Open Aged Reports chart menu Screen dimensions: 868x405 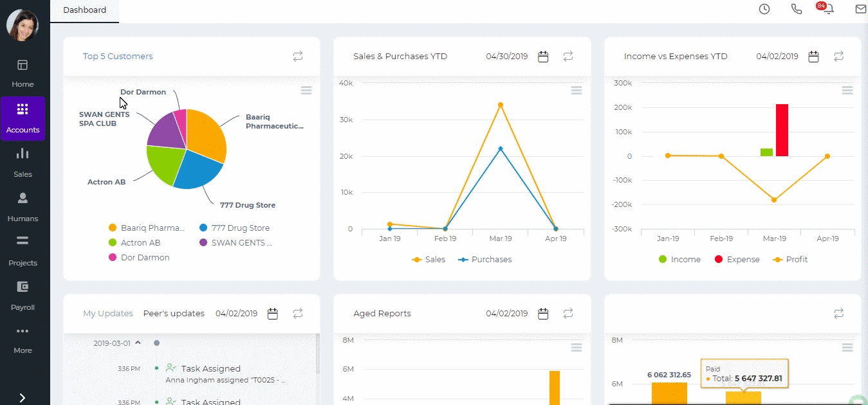tap(577, 348)
